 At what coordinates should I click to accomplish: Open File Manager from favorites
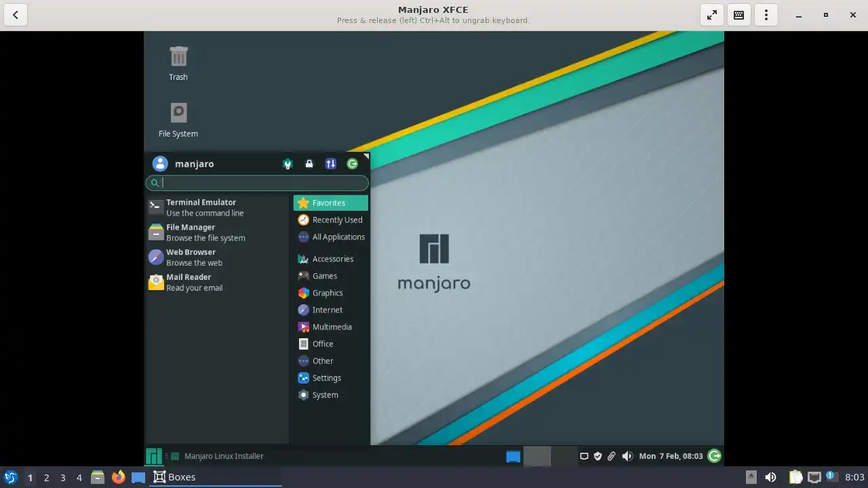(x=218, y=232)
